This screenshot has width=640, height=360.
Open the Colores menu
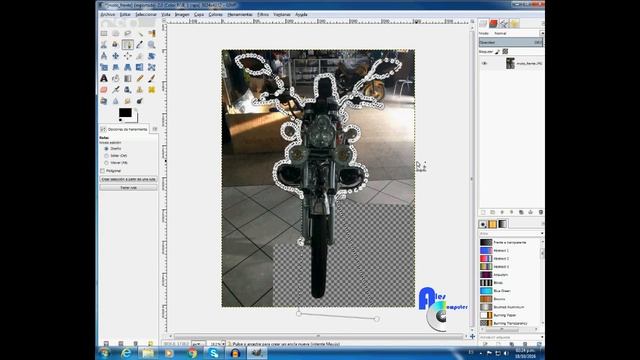pos(216,14)
